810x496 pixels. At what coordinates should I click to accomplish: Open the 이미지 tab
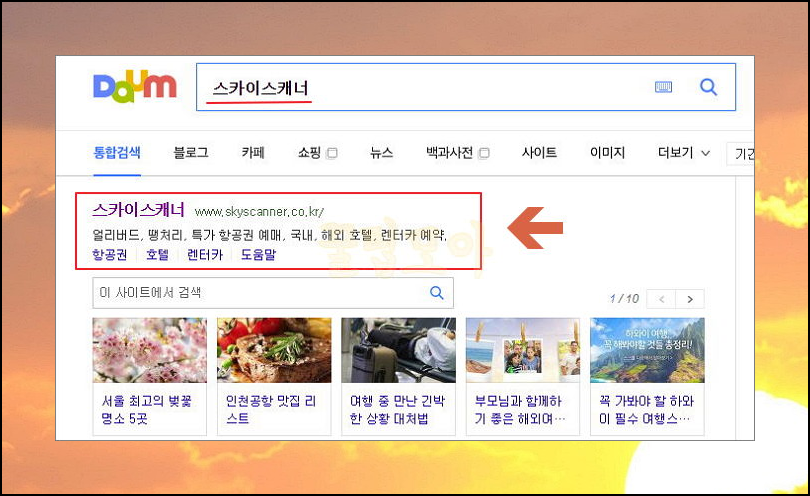click(608, 152)
